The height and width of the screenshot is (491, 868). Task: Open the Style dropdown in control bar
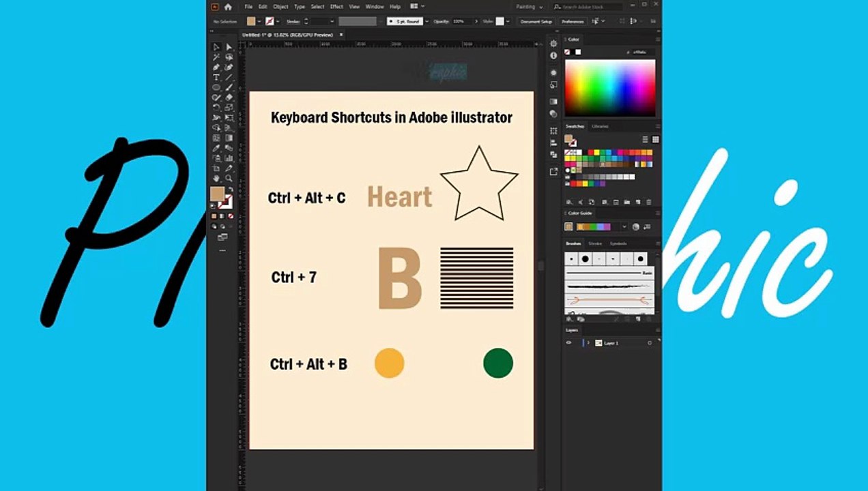click(508, 21)
